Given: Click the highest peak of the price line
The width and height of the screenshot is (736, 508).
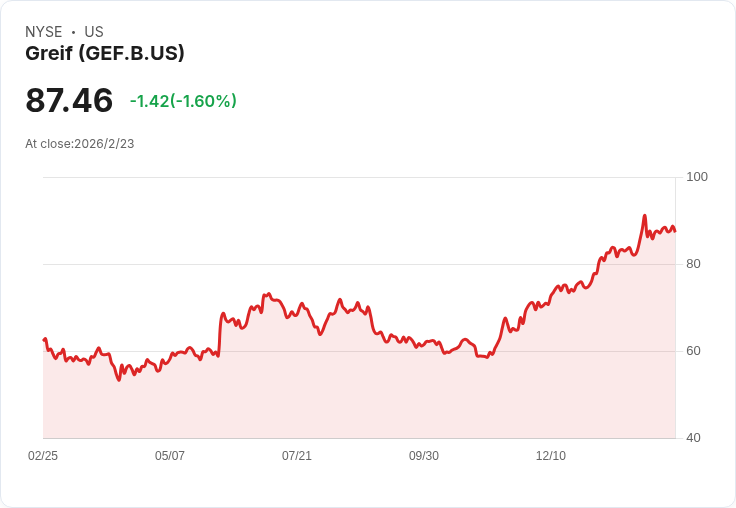Looking at the screenshot, I should (644, 216).
